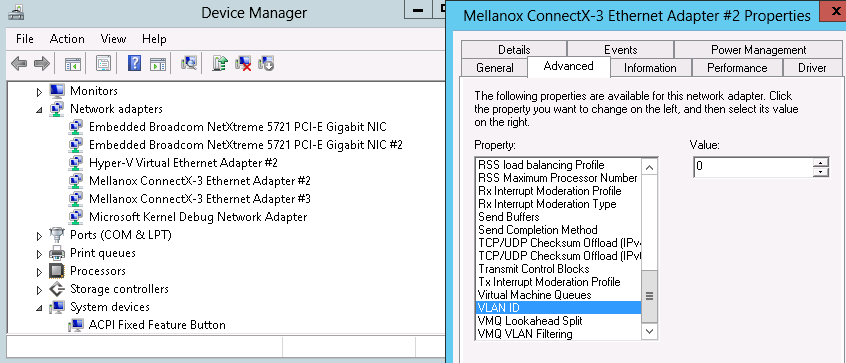Switch to the Driver tab
The width and height of the screenshot is (846, 363).
(813, 68)
